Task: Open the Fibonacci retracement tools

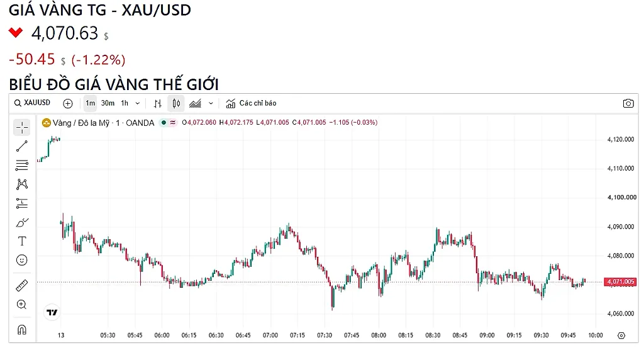Action: tap(22, 165)
